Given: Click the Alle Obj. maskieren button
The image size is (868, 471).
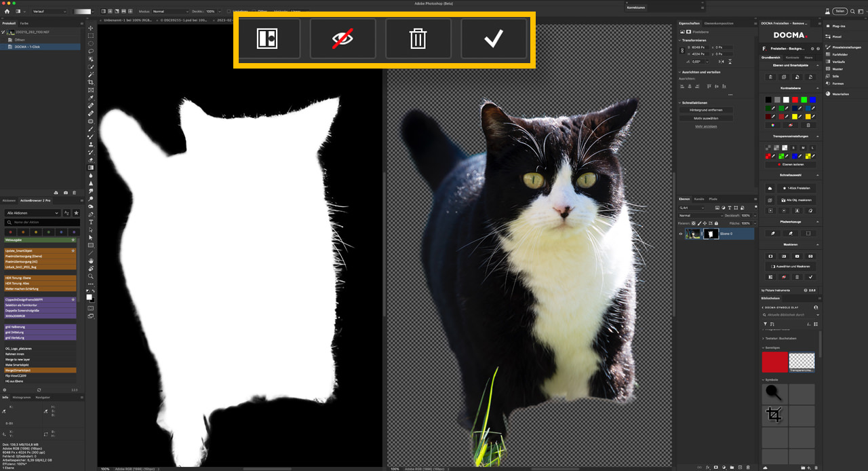Looking at the screenshot, I should [x=797, y=200].
